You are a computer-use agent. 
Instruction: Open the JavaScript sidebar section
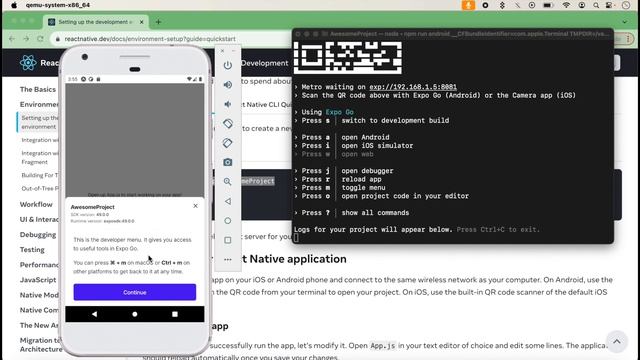tap(38, 280)
